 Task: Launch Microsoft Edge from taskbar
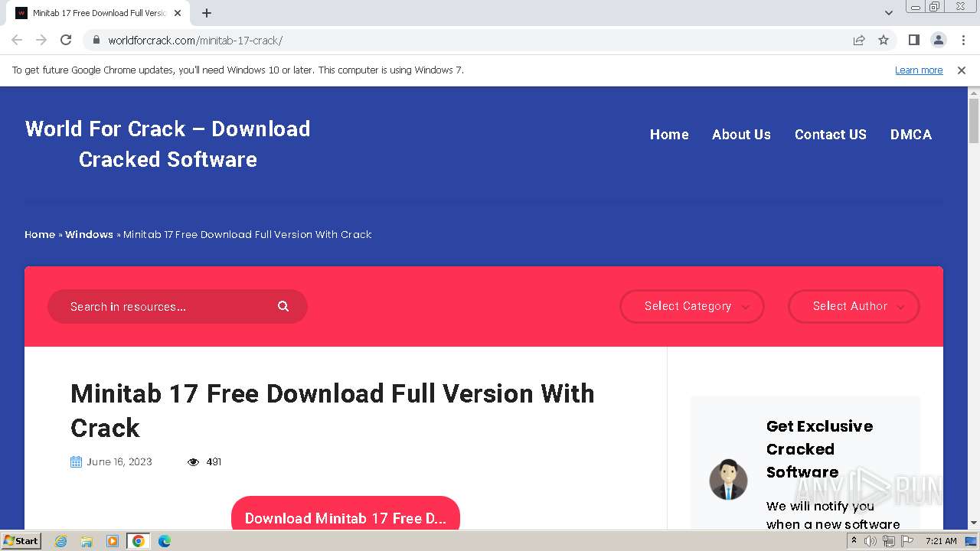pyautogui.click(x=164, y=541)
